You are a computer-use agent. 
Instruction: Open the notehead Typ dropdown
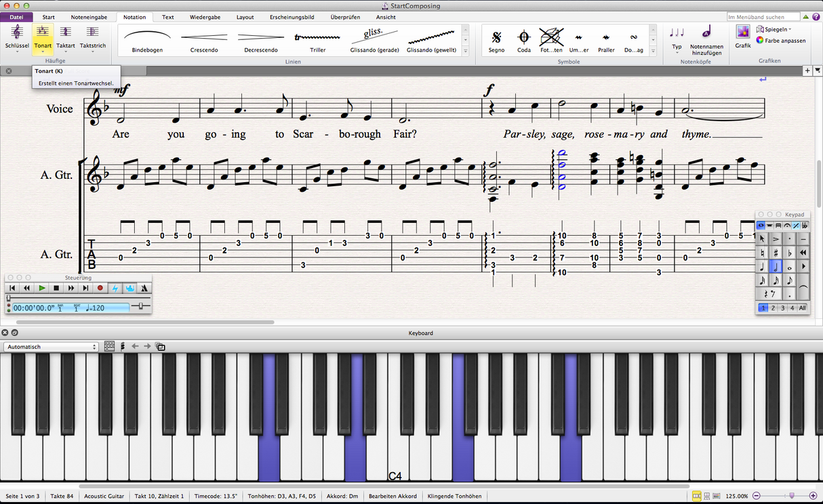[x=677, y=39]
